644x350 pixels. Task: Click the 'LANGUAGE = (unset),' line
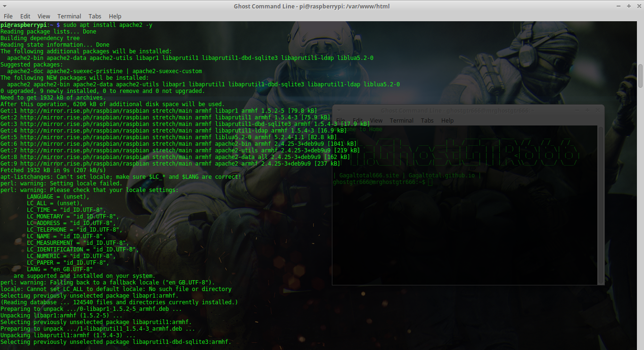tap(58, 197)
